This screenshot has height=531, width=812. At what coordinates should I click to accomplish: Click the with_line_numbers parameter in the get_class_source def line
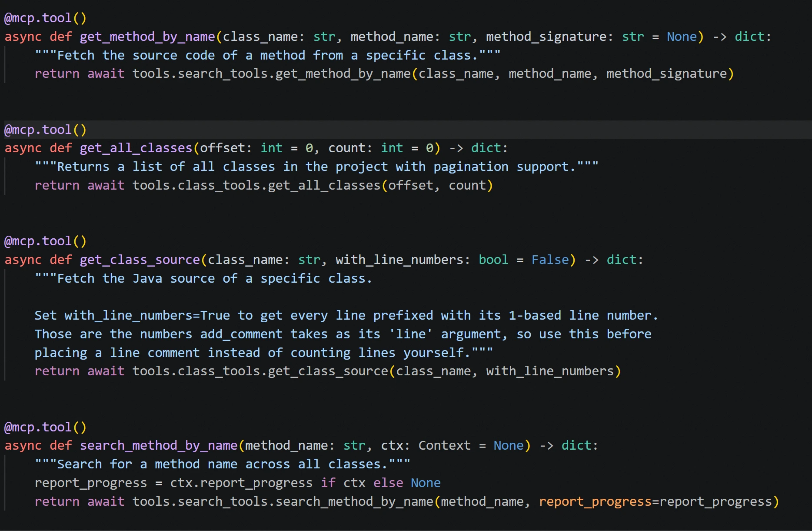[399, 260]
